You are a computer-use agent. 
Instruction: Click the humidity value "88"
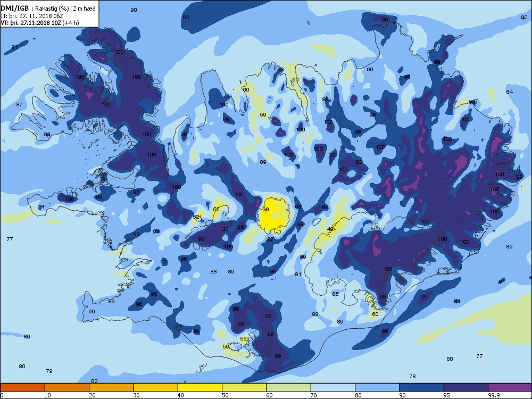pyautogui.click(x=213, y=271)
